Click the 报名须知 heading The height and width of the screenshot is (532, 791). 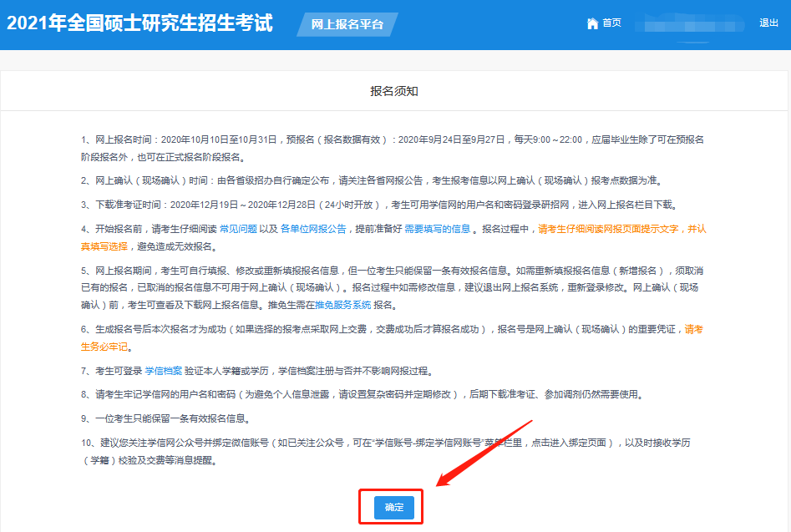point(394,91)
